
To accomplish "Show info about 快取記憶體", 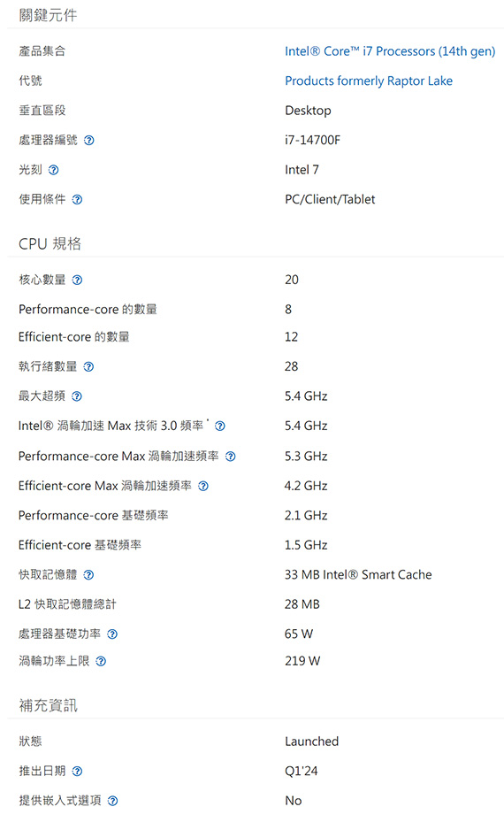I will pyautogui.click(x=88, y=575).
